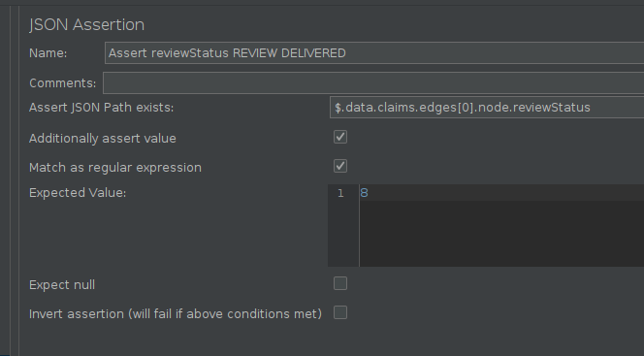This screenshot has width=644, height=356.
Task: Click inside the Expected Value editor
Action: click(x=501, y=225)
